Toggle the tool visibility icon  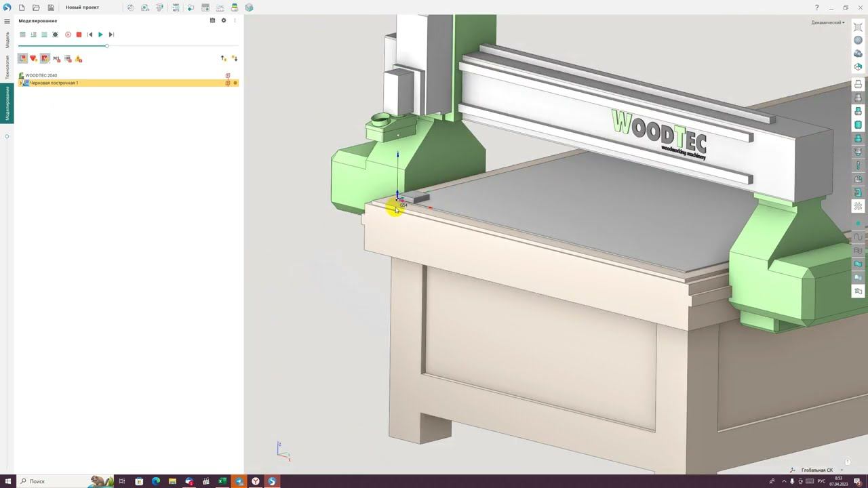(x=858, y=165)
